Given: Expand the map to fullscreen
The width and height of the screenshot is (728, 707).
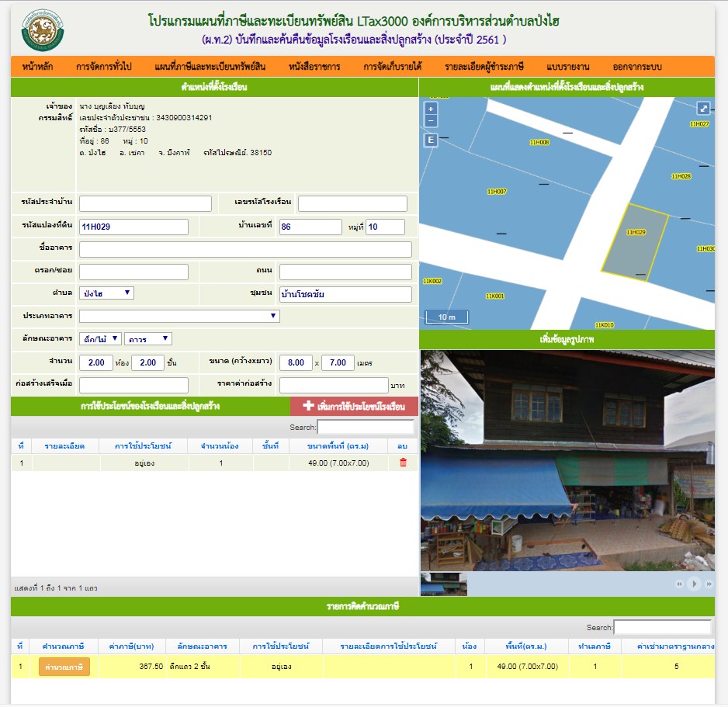Looking at the screenshot, I should coord(703,109).
